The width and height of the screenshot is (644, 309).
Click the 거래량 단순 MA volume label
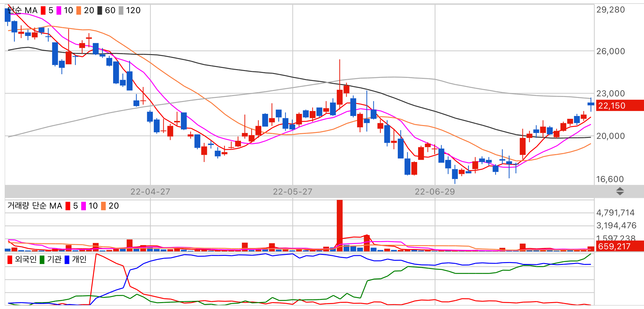click(35, 206)
